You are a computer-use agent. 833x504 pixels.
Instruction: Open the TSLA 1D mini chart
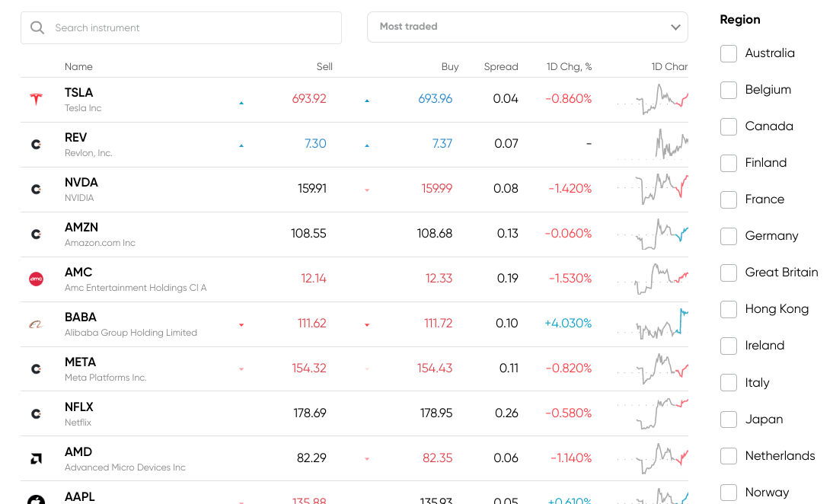pos(653,100)
